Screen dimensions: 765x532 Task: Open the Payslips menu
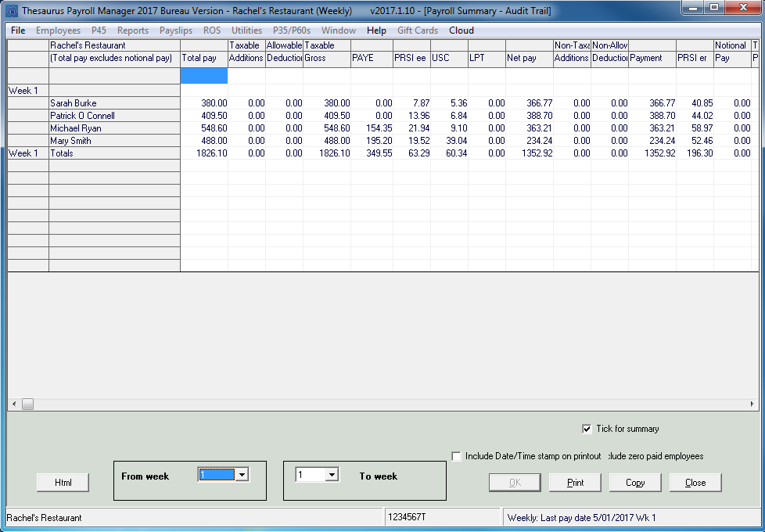point(176,31)
